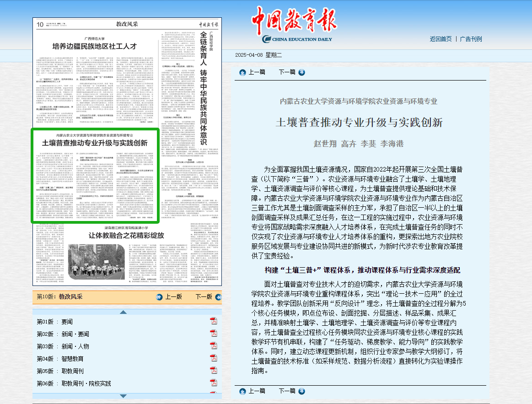This screenshot has height=404, width=532.
Task: Click the author line 赵世翔 高卉 李斐 李海港
Action: point(359,144)
